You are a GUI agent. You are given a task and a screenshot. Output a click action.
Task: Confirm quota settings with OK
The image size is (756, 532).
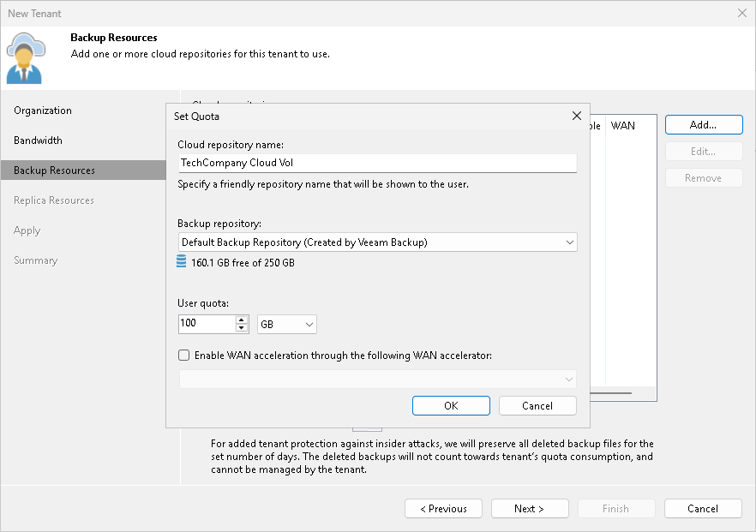tap(451, 405)
